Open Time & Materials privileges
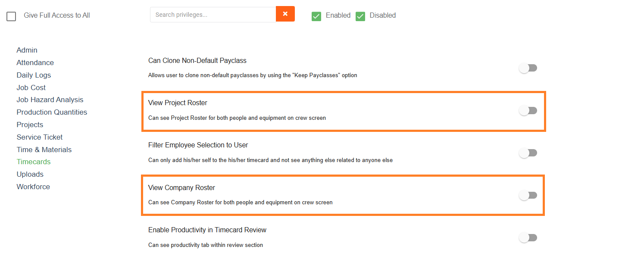The height and width of the screenshot is (259, 644). [44, 150]
